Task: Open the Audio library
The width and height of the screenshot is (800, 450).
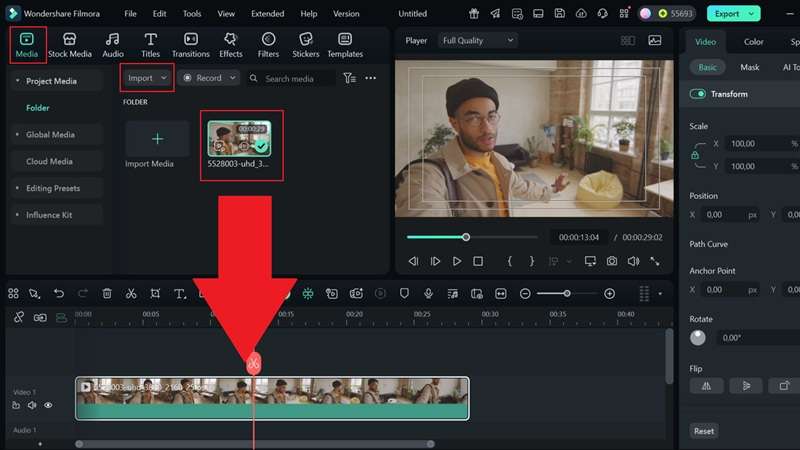Action: pyautogui.click(x=113, y=45)
